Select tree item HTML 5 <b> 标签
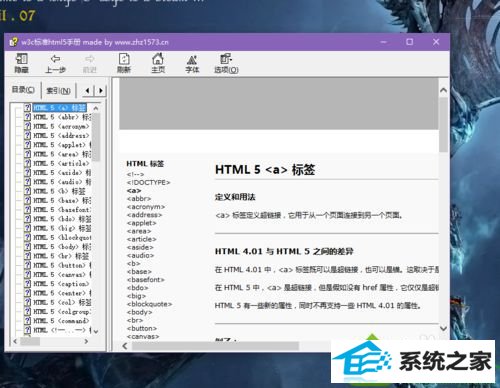 click(59, 191)
